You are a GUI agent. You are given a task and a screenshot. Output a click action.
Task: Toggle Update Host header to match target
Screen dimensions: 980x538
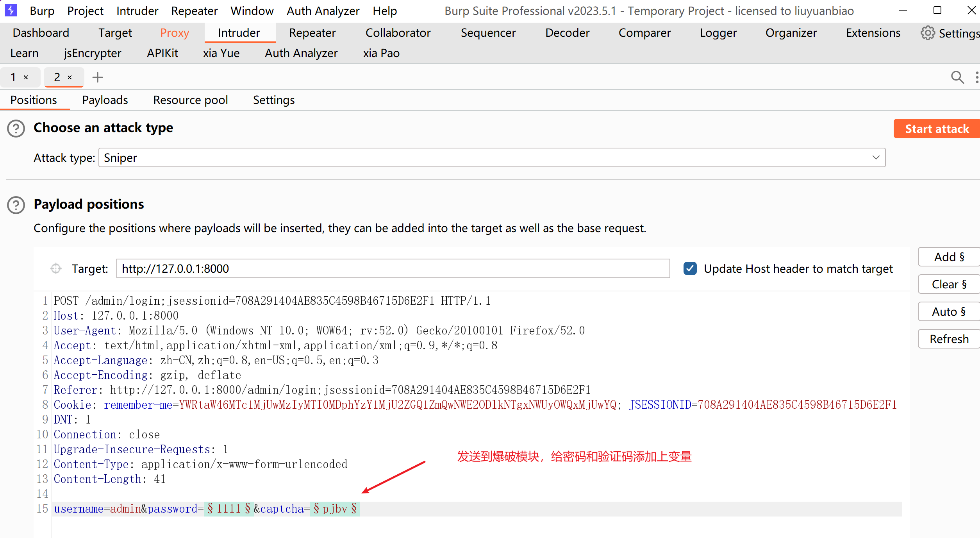pyautogui.click(x=690, y=268)
